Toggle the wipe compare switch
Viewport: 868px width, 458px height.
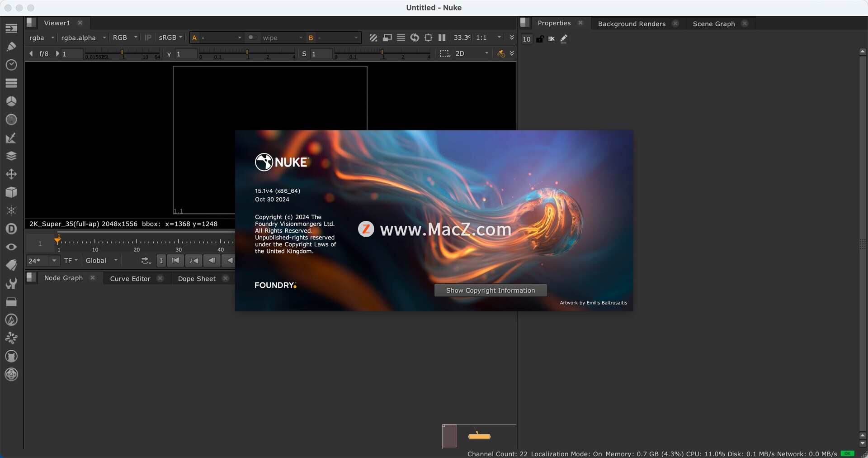(x=252, y=38)
